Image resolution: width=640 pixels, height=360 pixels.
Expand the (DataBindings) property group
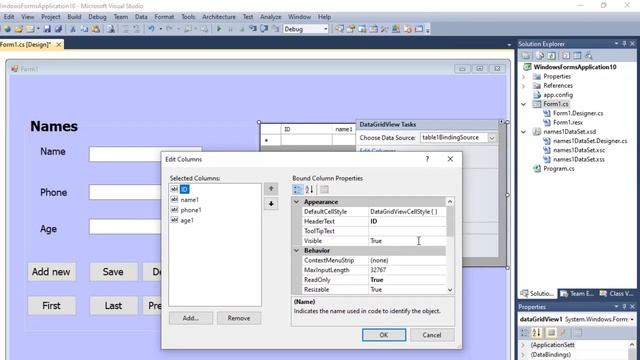(524, 354)
